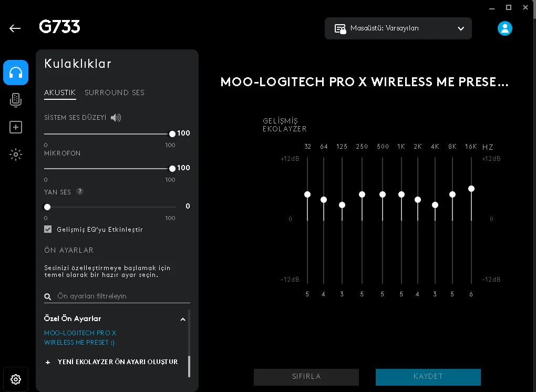Close the G HUB window
536x392 pixels.
pos(525,7)
